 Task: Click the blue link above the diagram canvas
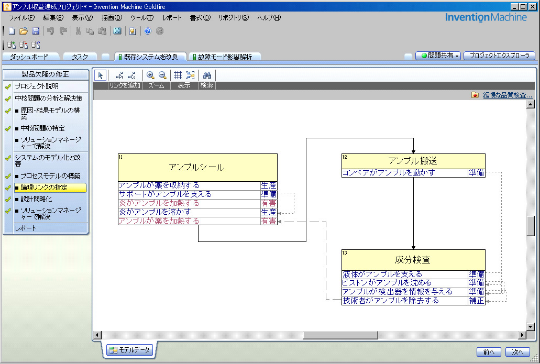click(505, 95)
